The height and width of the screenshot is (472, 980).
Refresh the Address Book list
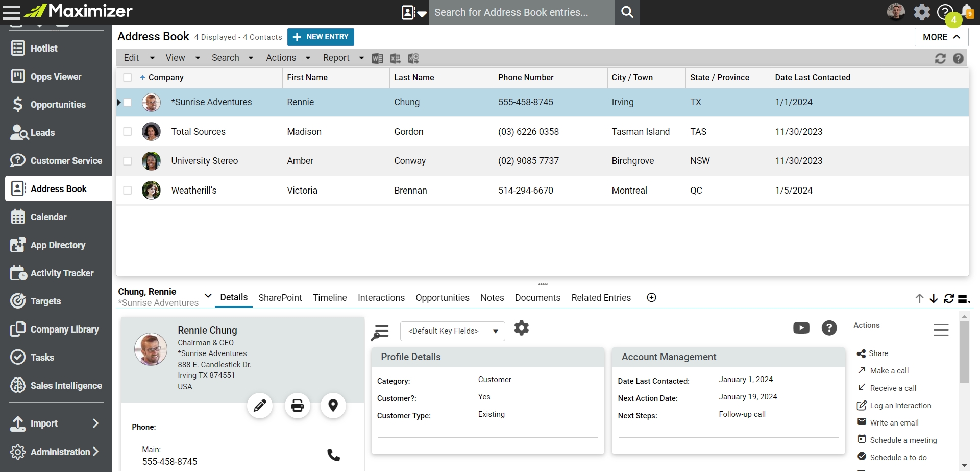pyautogui.click(x=940, y=58)
